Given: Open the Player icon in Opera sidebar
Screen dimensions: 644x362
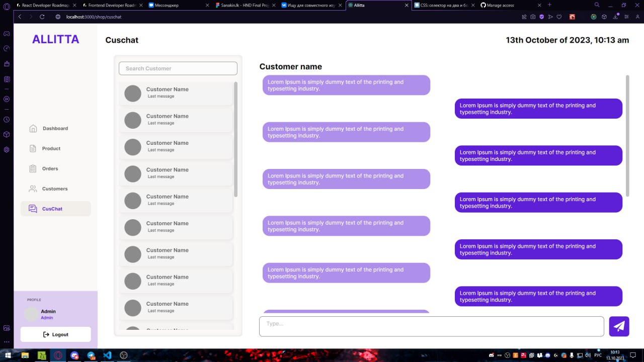Looking at the screenshot, I should coord(7,99).
